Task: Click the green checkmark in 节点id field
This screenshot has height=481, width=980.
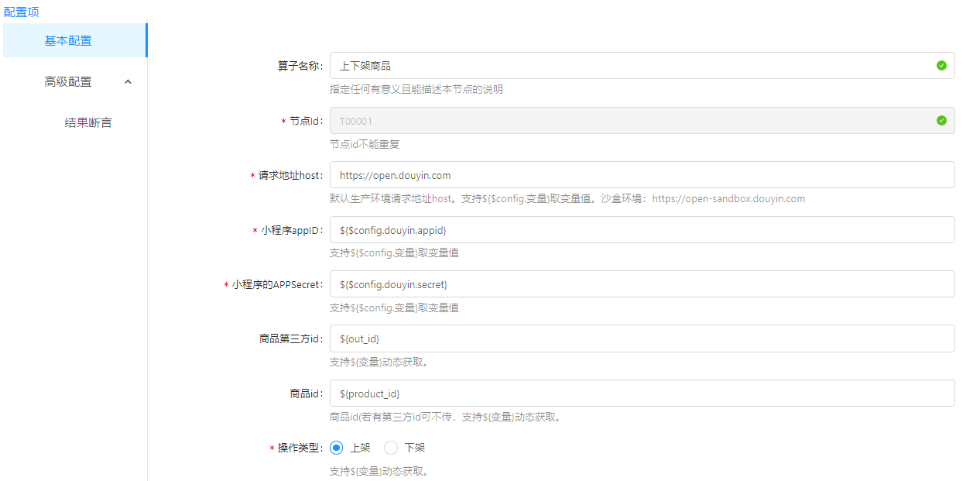Action: point(941,120)
